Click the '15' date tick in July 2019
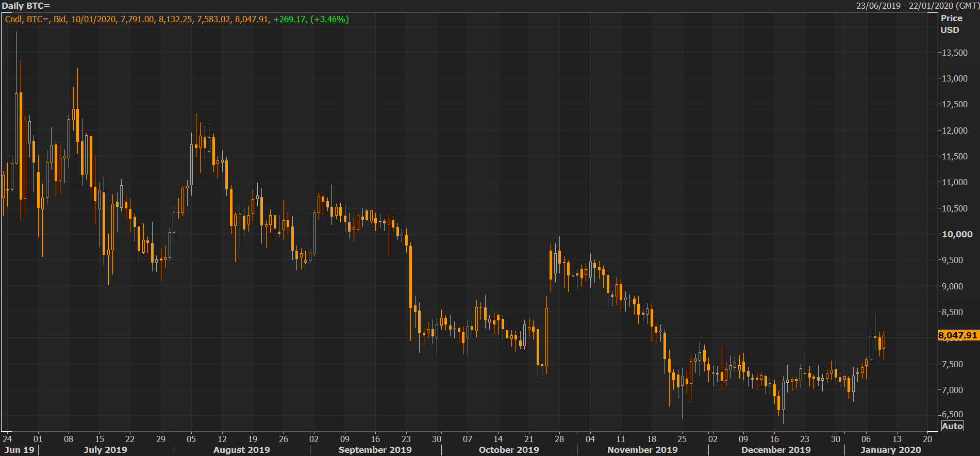The image size is (980, 456). [99, 439]
